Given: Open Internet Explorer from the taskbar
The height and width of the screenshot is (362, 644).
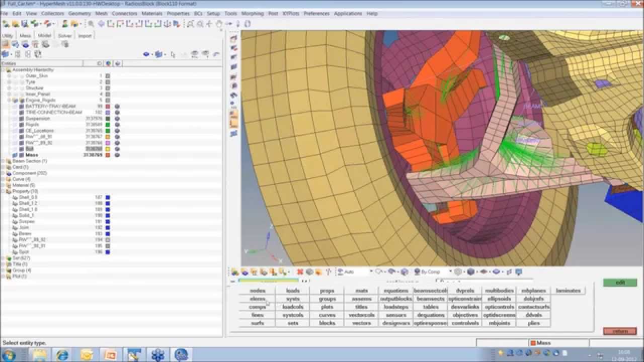Looking at the screenshot, I should pos(62,354).
